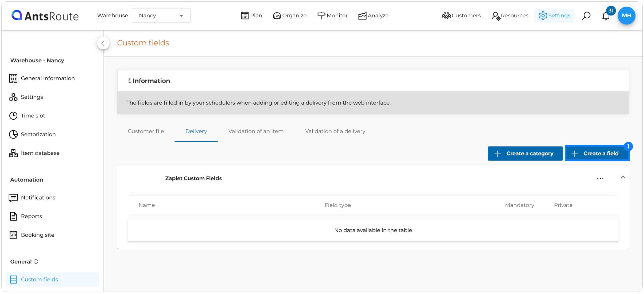The height and width of the screenshot is (294, 644).
Task: Click the Create a field button
Action: click(x=597, y=154)
